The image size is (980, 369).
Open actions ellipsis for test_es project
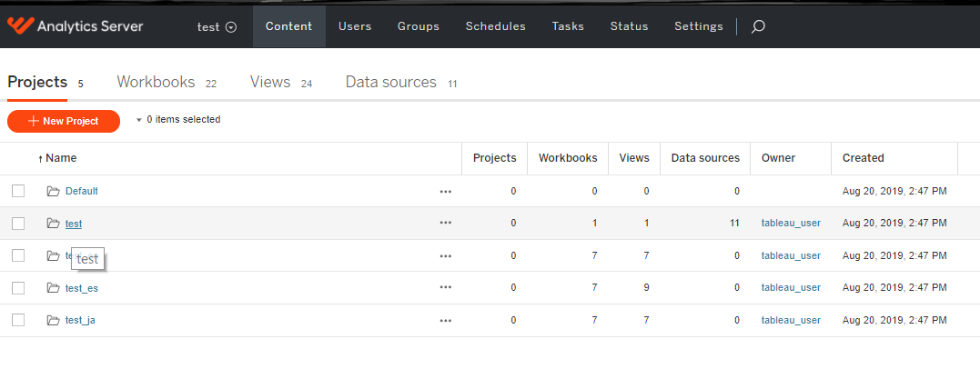point(446,287)
